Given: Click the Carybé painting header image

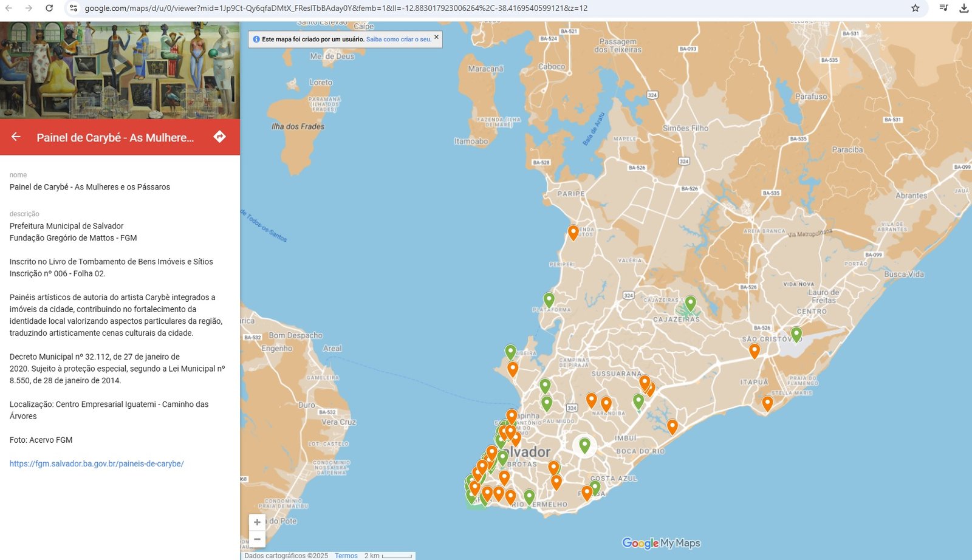Looking at the screenshot, I should point(120,70).
